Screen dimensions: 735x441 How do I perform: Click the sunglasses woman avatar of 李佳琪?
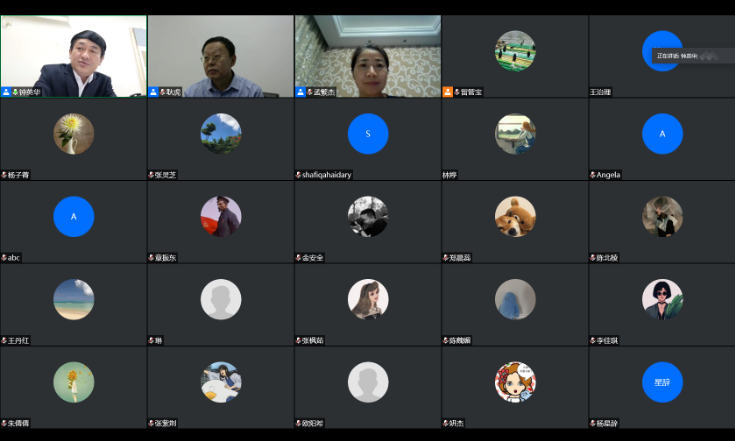(662, 299)
